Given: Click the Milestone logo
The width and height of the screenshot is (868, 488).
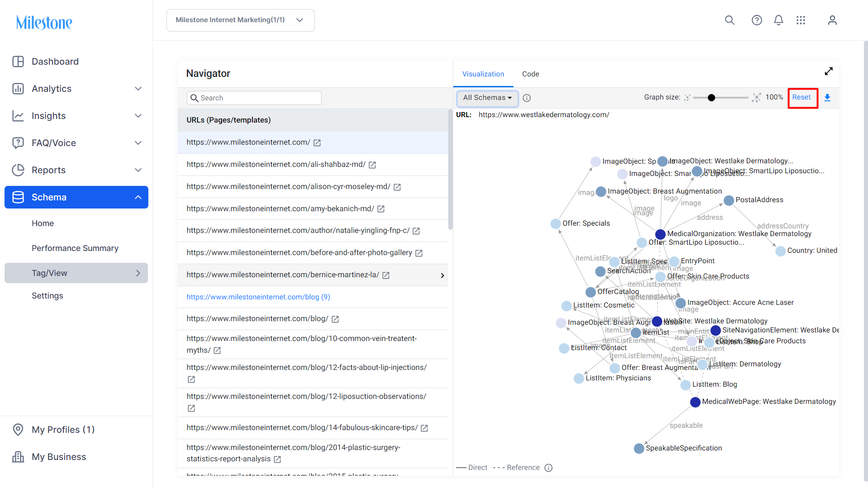Looking at the screenshot, I should [44, 22].
